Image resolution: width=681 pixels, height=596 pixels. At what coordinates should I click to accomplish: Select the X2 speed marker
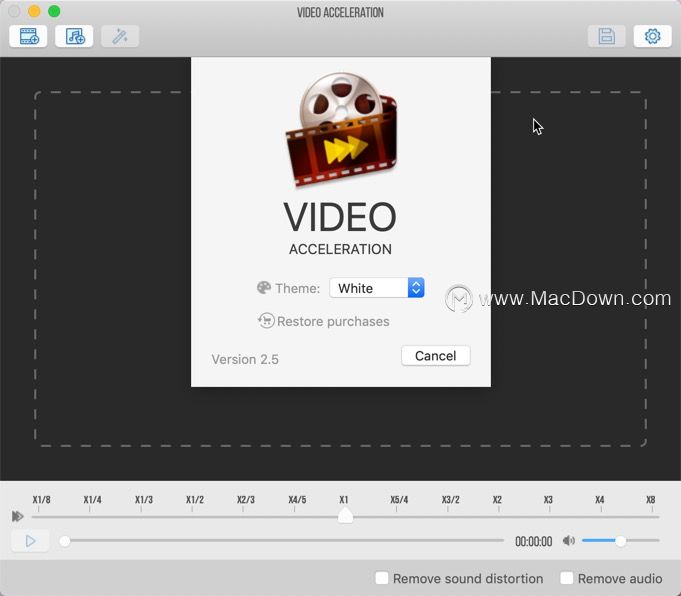tap(497, 500)
